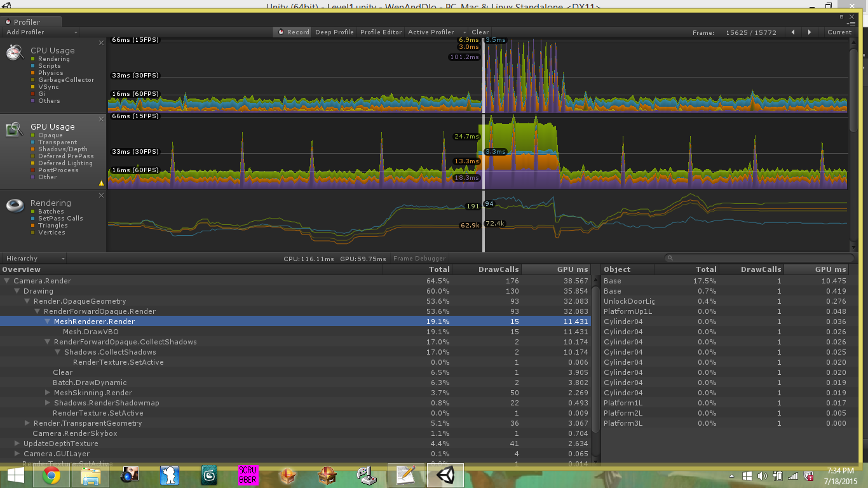868x488 pixels.
Task: Open the Hierarchy view dropdown
Action: [x=34, y=259]
